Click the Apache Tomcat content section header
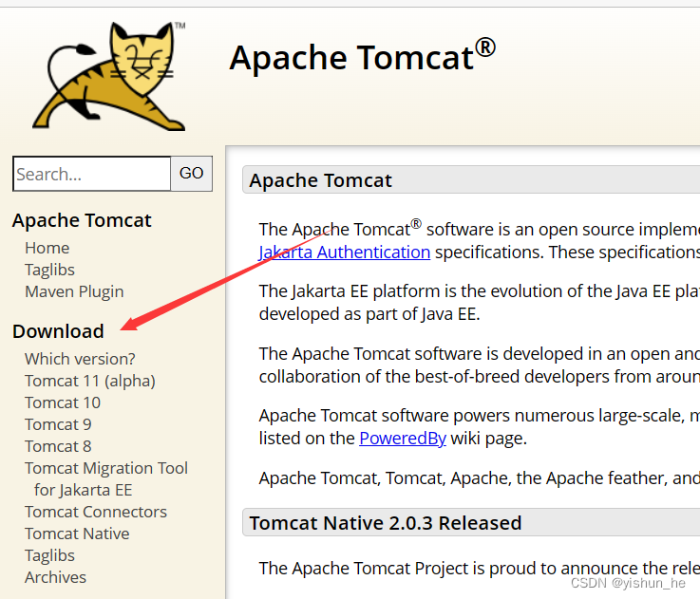Viewport: 700px width, 599px height. pos(471,179)
